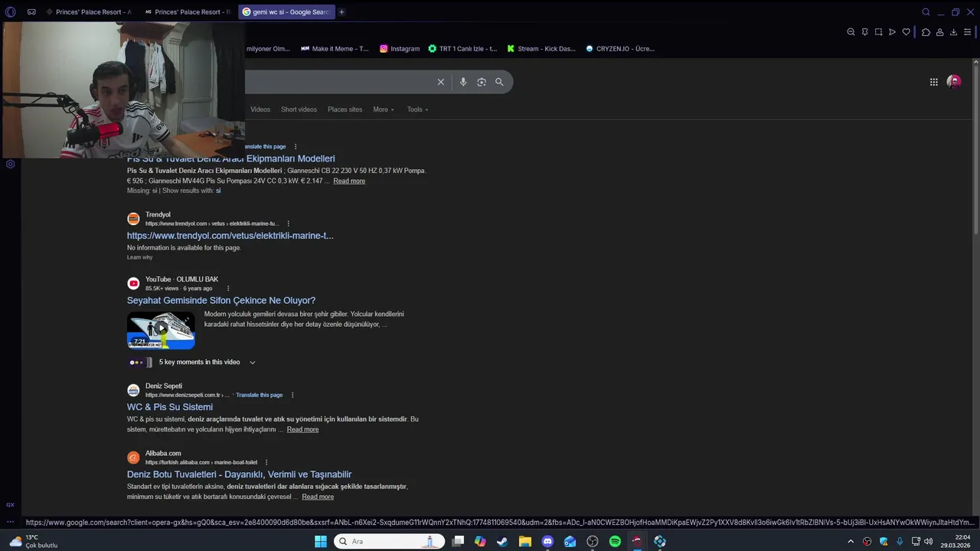Screen dimensions: 980x551
Task: Click Read more on Gianneschi pump snippet
Action: coord(349,181)
